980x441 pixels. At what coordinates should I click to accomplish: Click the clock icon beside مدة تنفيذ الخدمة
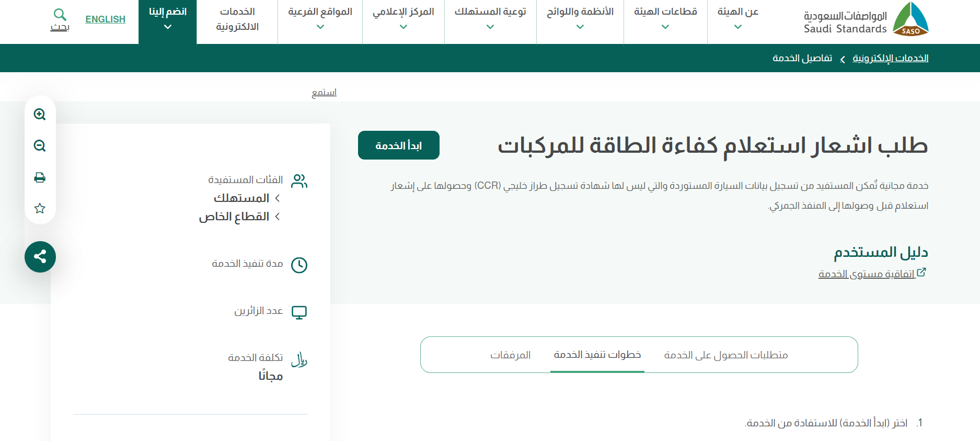299,265
